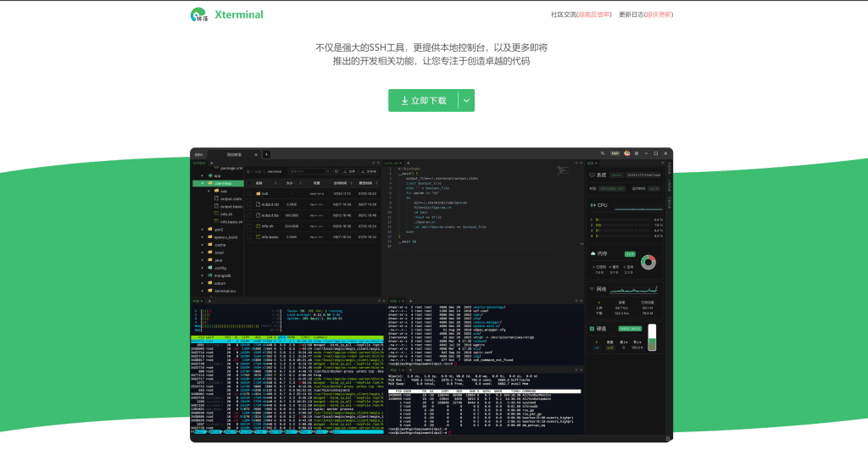Open the 社区交流 community link
This screenshot has width=868, height=461.
click(x=581, y=14)
